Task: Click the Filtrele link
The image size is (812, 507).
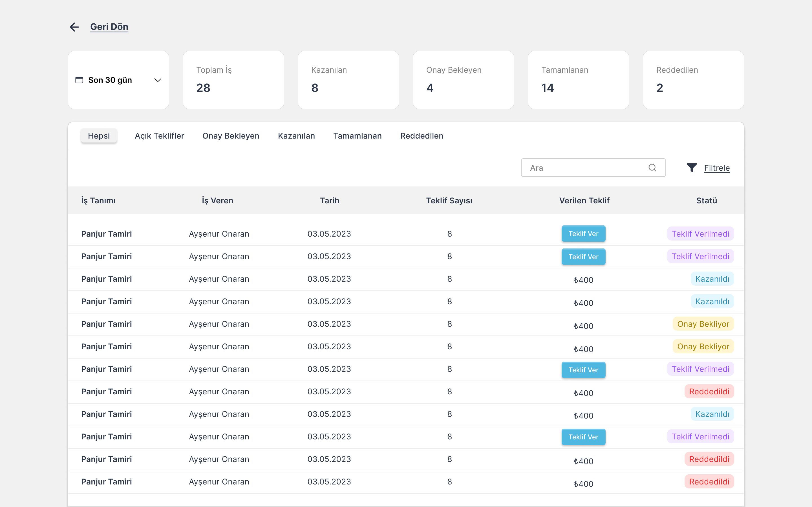Action: pyautogui.click(x=717, y=168)
